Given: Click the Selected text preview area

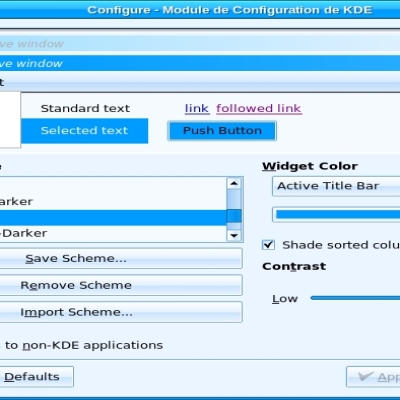Looking at the screenshot, I should point(84,131).
